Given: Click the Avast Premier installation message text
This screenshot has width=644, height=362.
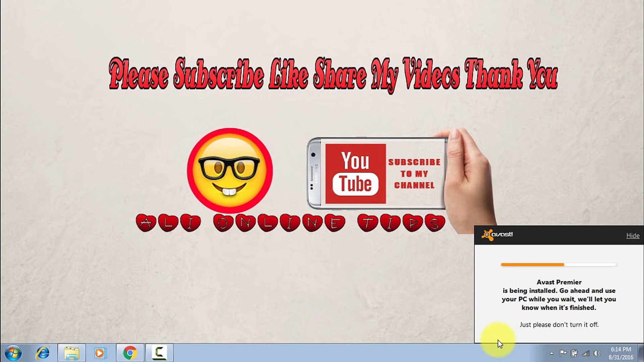Looking at the screenshot, I should coord(559,295).
